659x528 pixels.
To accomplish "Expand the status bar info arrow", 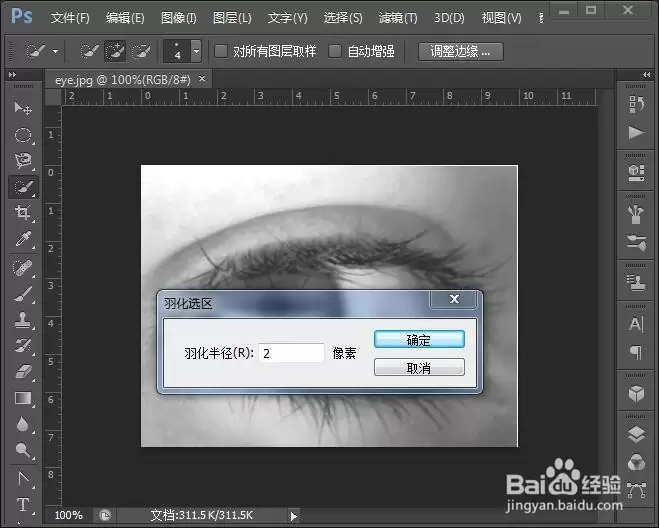I will point(293,516).
